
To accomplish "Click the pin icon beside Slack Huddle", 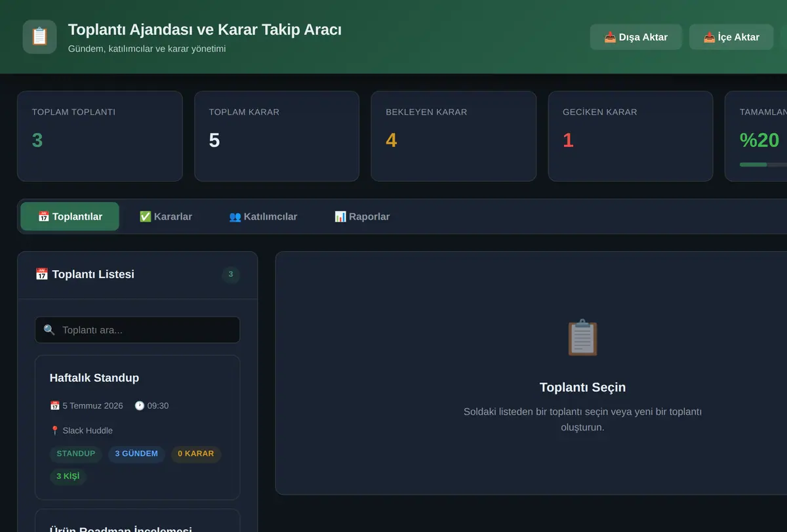I will pyautogui.click(x=55, y=431).
